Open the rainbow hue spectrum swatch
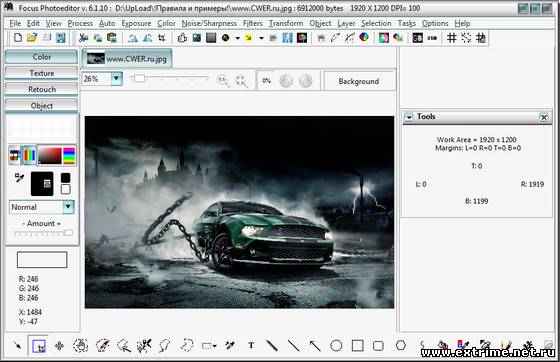 point(69,155)
